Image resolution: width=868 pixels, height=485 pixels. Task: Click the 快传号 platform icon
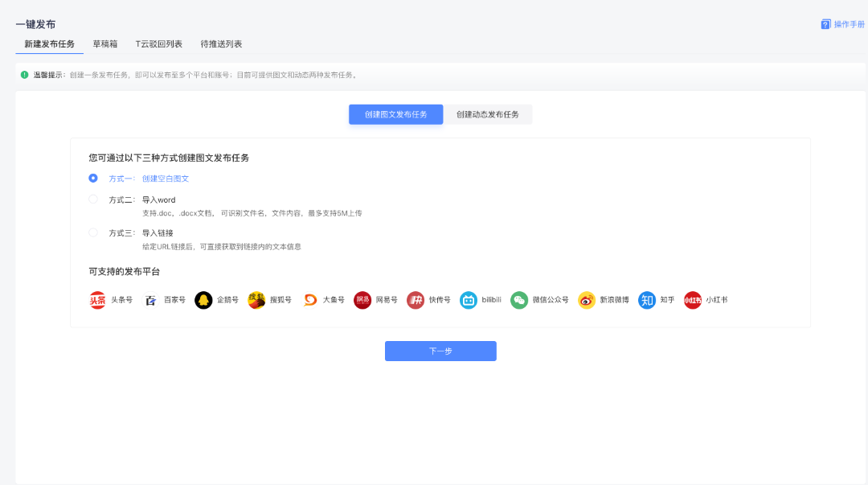coord(416,300)
